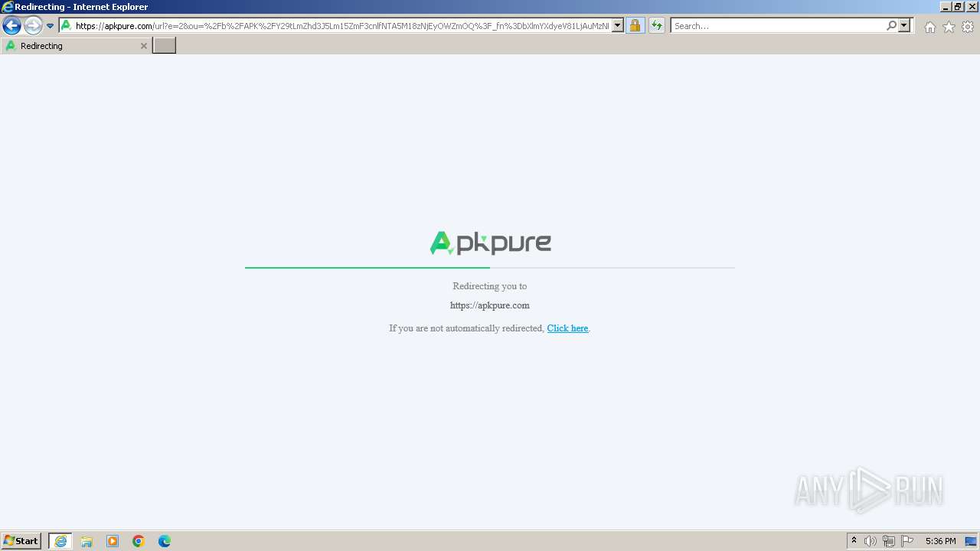Open Action Center flag icon
The height and width of the screenshot is (551, 980).
point(907,541)
